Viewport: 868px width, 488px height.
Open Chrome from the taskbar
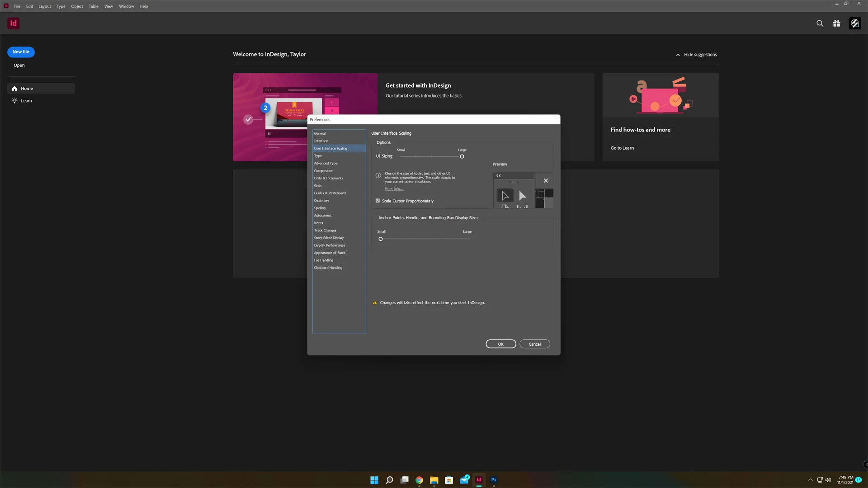[x=419, y=480]
